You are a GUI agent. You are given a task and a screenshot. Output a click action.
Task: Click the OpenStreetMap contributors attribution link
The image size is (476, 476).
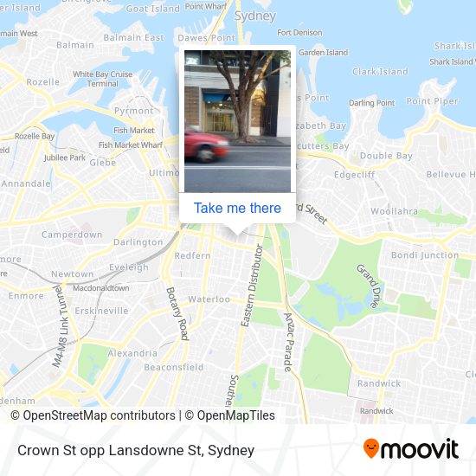93,415
